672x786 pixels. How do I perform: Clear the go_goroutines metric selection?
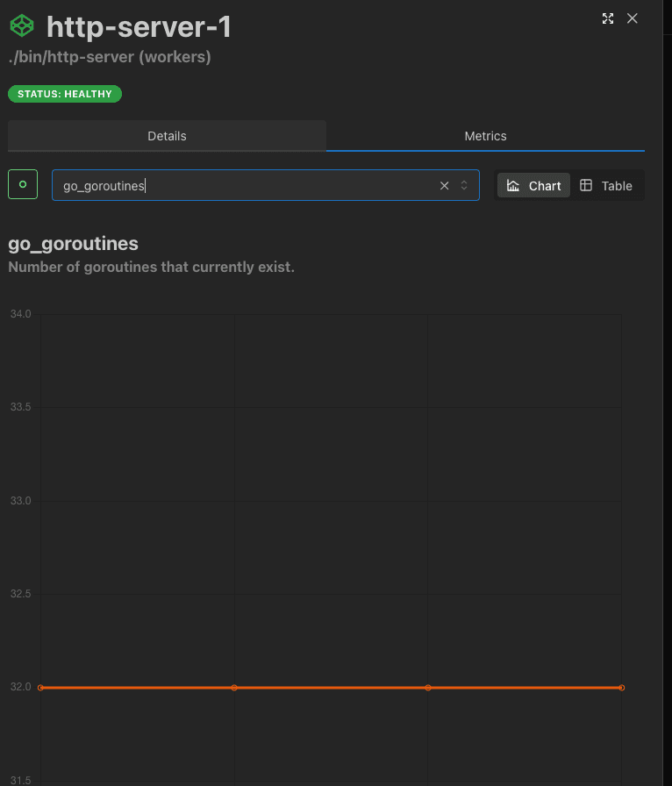(x=444, y=185)
